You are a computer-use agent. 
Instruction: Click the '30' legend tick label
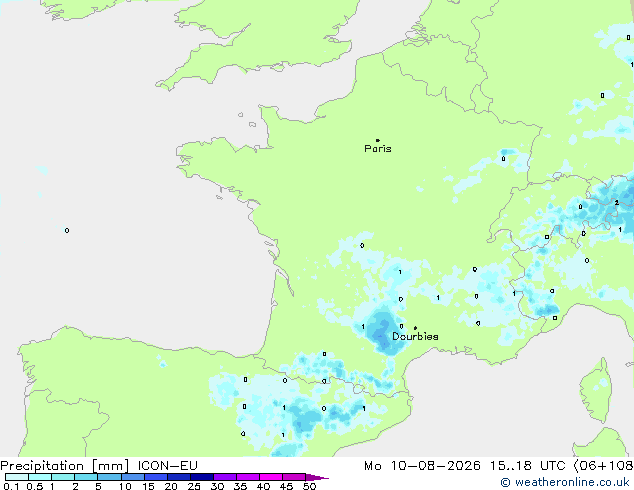217,486
